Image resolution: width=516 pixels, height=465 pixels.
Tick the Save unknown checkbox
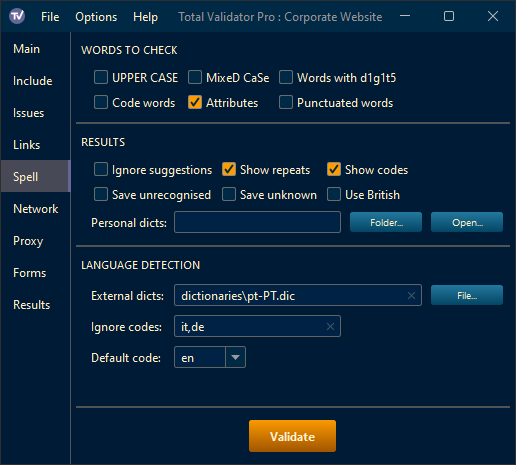(229, 194)
